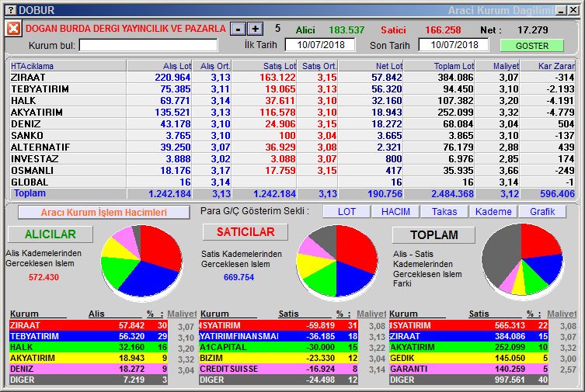Select the TEBYATIRIM table row
Viewport: 585px width, 392px height.
(x=292, y=89)
